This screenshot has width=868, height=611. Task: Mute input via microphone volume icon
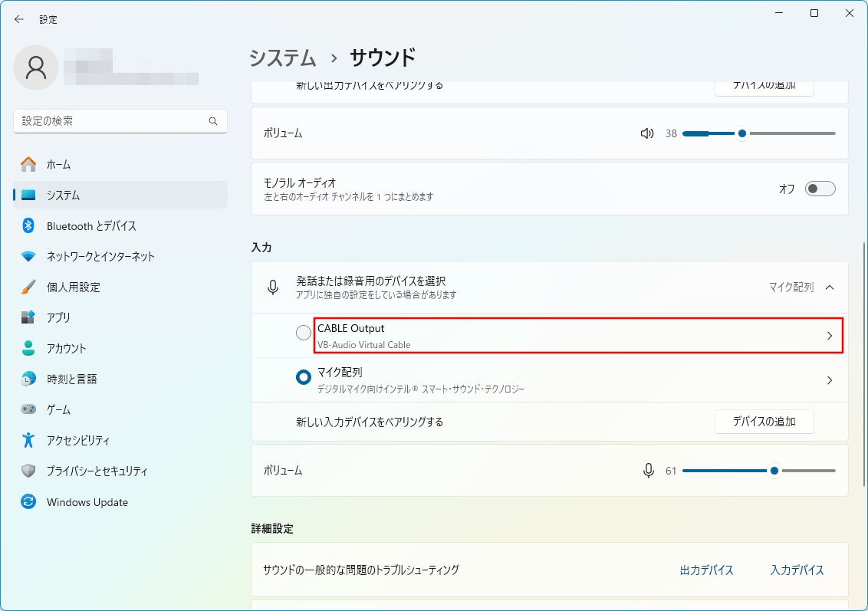pyautogui.click(x=649, y=471)
